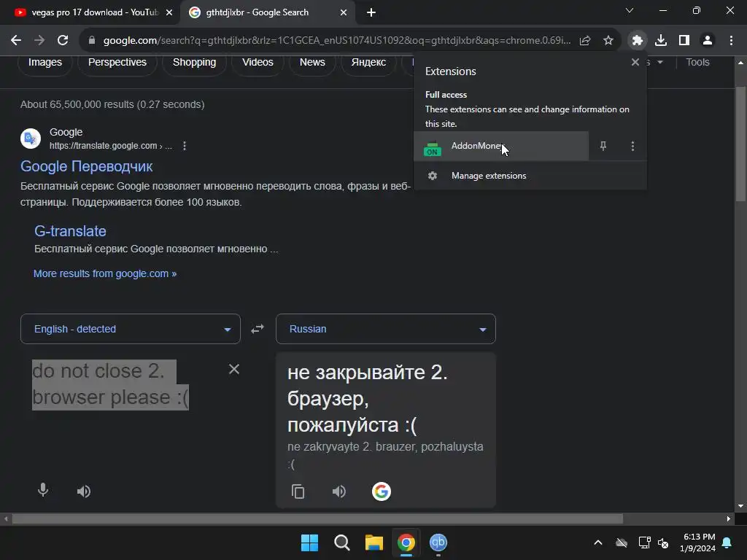The image size is (747, 560).
Task: Open Chrome's three-dot menu
Action: 731,41
